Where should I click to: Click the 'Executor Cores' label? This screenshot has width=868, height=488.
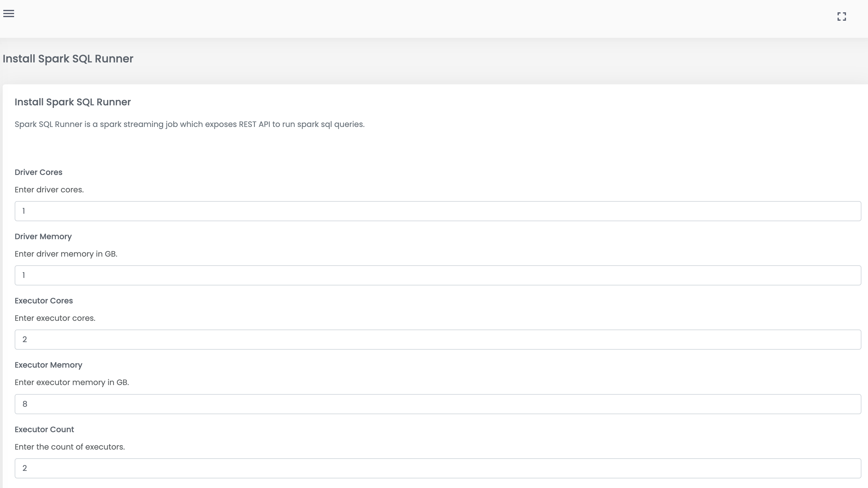pos(44,301)
